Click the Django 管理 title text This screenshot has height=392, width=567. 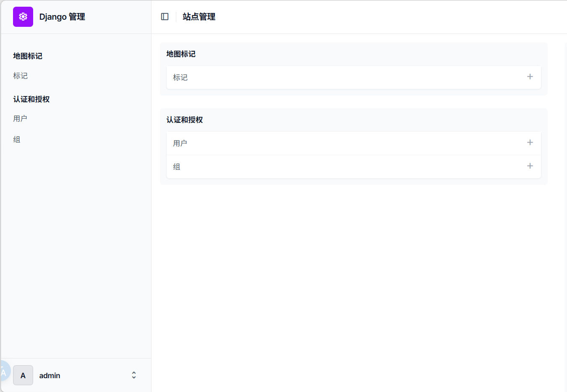[x=62, y=17]
